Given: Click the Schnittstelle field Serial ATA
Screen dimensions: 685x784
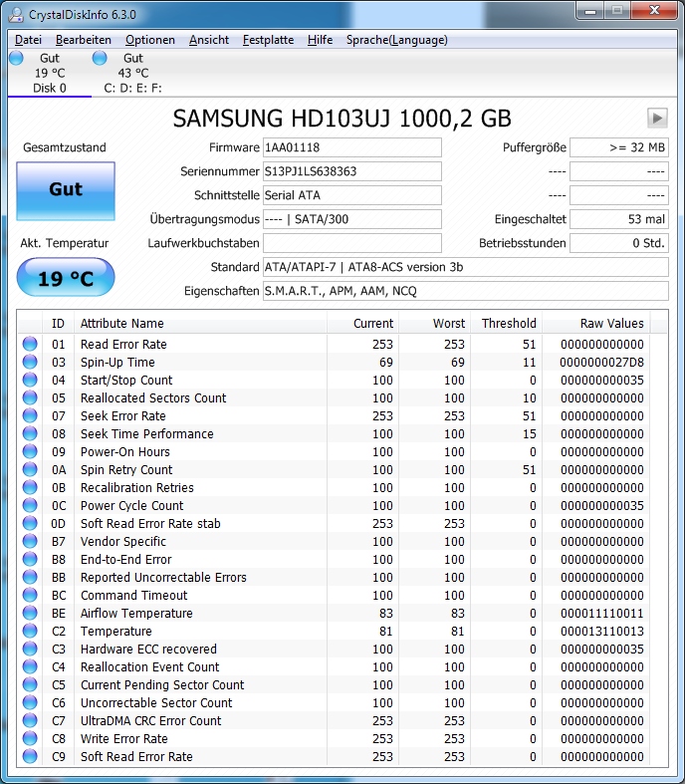Looking at the screenshot, I should click(x=352, y=195).
